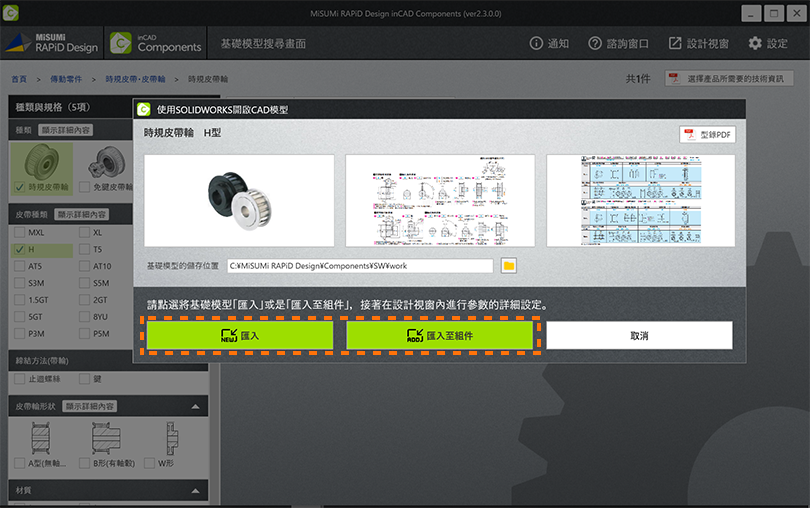Viewport: 810px width, 508px height.
Task: Select the W形 pulley shape diagram
Action: (x=172, y=438)
